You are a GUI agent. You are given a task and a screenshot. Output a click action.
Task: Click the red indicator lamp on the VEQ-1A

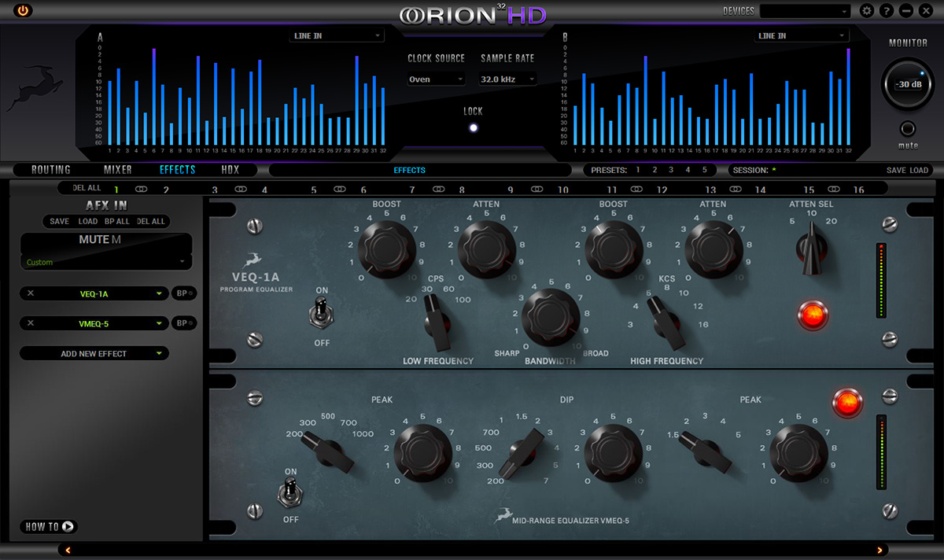point(813,315)
